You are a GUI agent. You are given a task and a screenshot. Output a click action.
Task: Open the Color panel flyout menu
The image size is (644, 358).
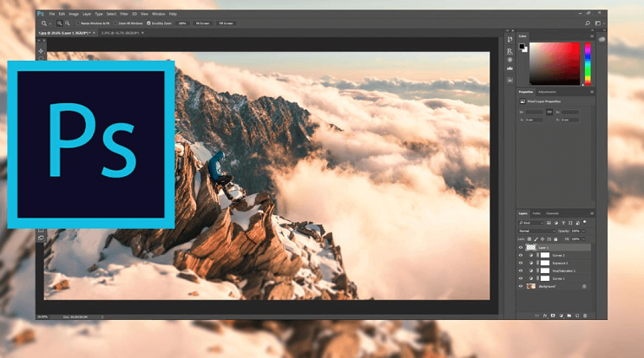pos(592,36)
